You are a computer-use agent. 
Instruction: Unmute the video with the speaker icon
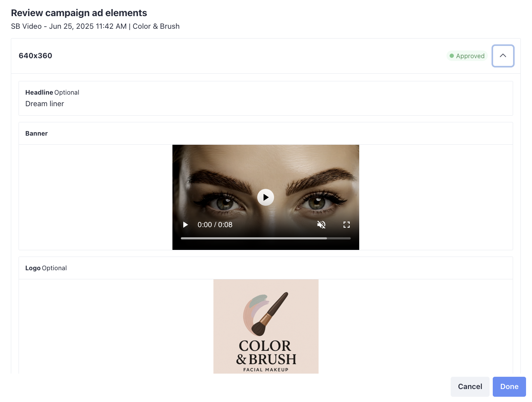(321, 225)
